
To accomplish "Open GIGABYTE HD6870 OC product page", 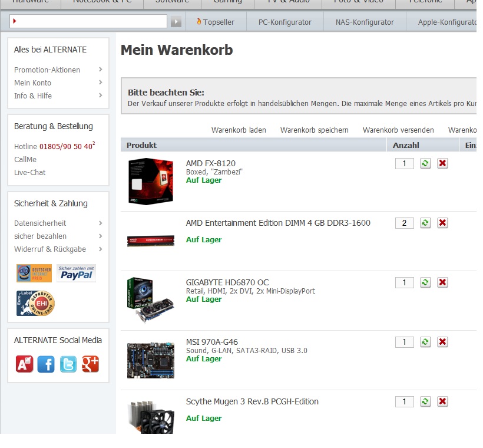I will coord(227,282).
